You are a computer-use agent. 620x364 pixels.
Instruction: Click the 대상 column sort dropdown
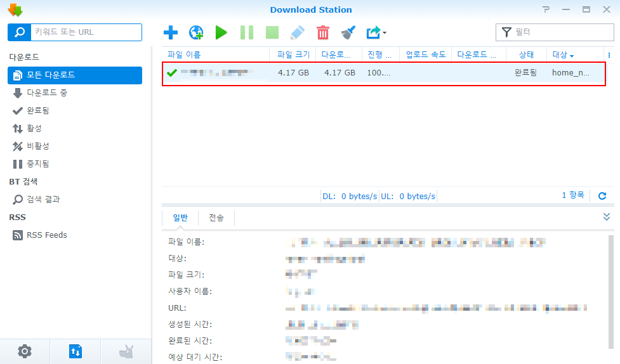(x=572, y=55)
